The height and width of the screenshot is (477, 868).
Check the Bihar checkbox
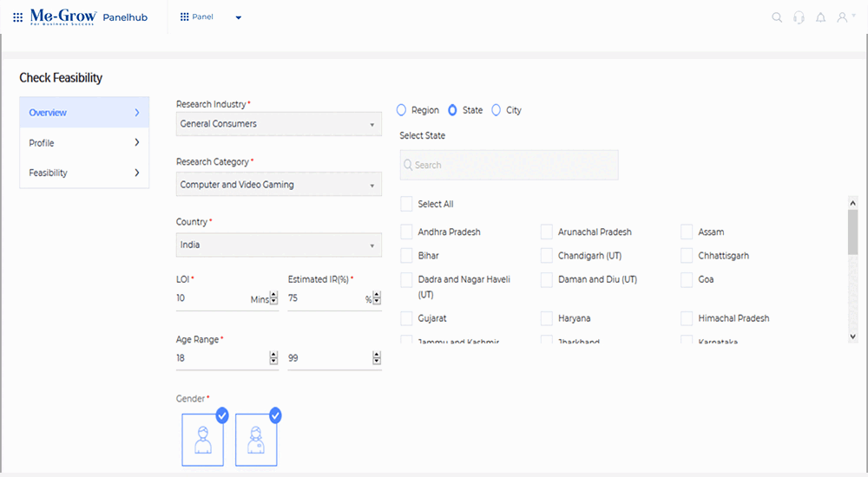point(406,256)
